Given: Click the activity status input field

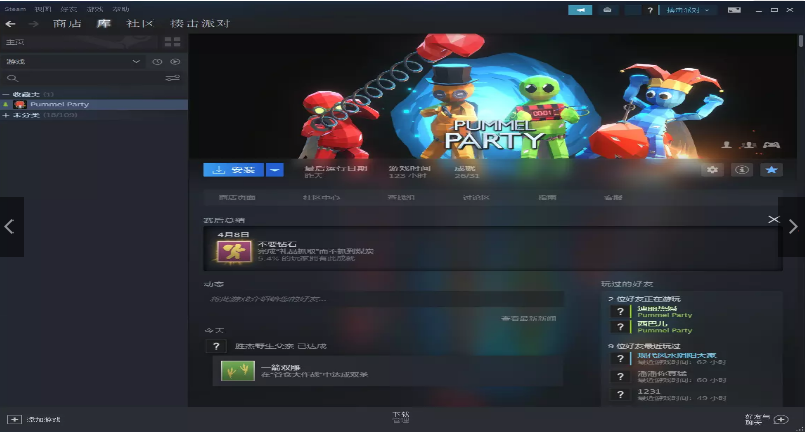Looking at the screenshot, I should coord(384,299).
